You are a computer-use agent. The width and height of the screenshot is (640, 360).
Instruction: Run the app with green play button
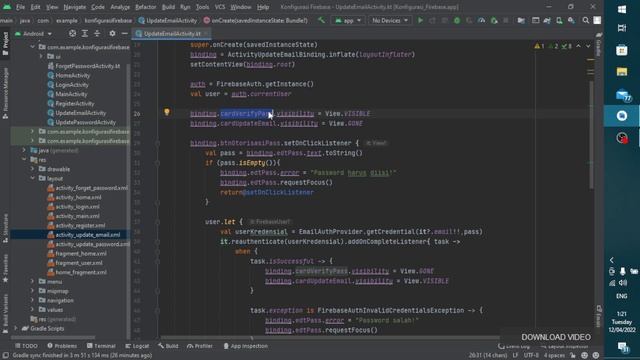(420, 20)
